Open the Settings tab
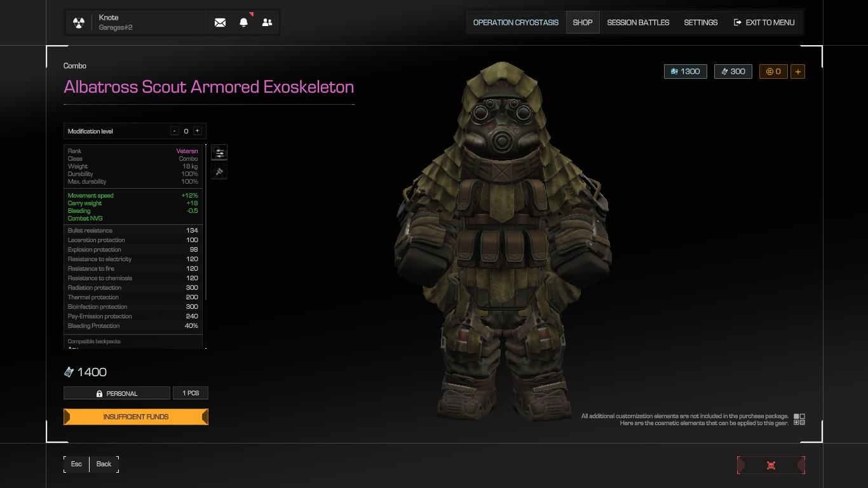 [x=701, y=22]
